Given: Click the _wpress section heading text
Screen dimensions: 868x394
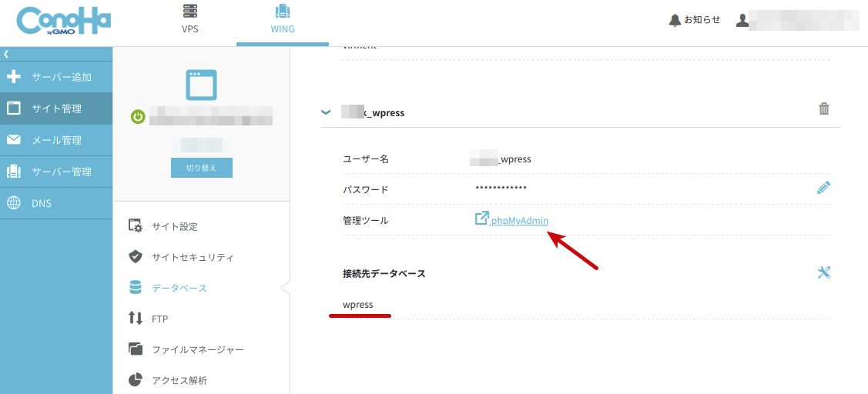Looking at the screenshot, I should [x=373, y=113].
